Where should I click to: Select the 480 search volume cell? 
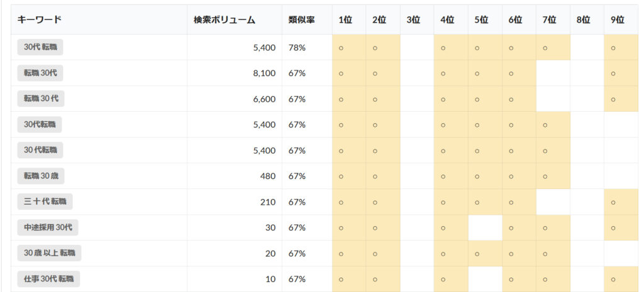pyautogui.click(x=267, y=176)
